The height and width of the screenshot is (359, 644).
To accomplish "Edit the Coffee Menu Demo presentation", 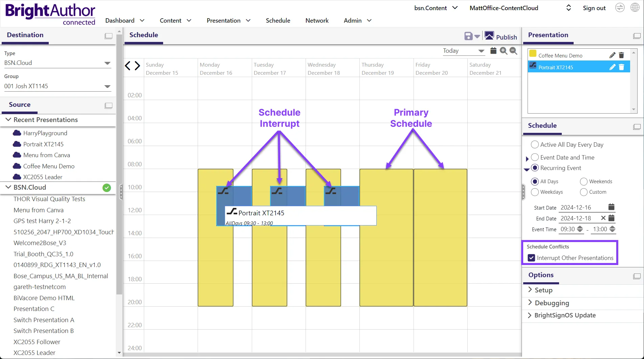I will pos(612,55).
